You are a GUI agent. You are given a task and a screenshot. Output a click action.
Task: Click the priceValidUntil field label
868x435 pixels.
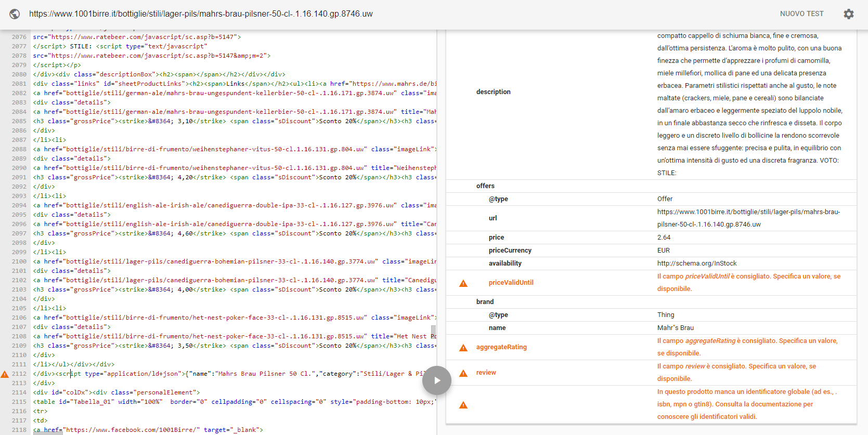click(x=511, y=283)
